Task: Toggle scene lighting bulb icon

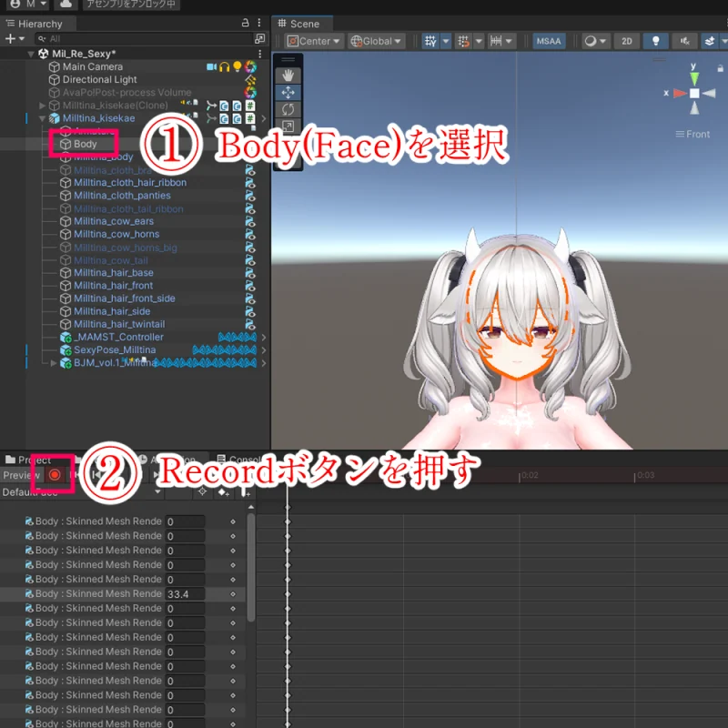Action: point(655,41)
